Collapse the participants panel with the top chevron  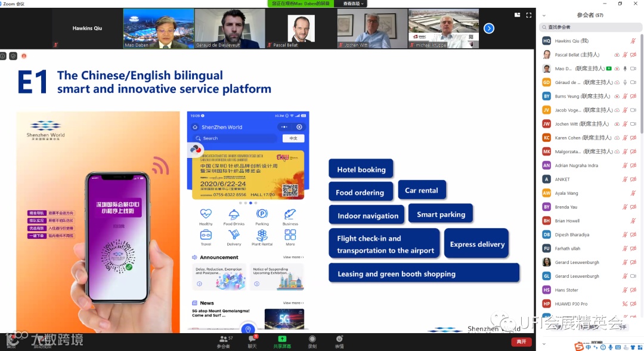click(544, 15)
